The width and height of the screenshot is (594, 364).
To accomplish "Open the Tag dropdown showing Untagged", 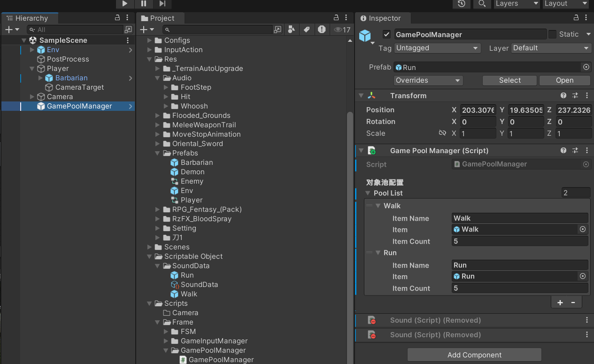I will (x=438, y=48).
